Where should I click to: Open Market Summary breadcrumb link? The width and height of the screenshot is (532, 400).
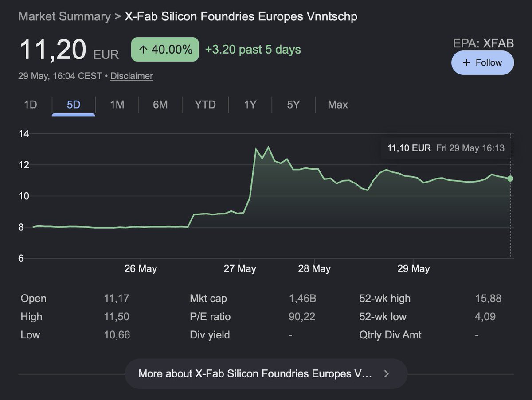pyautogui.click(x=64, y=16)
